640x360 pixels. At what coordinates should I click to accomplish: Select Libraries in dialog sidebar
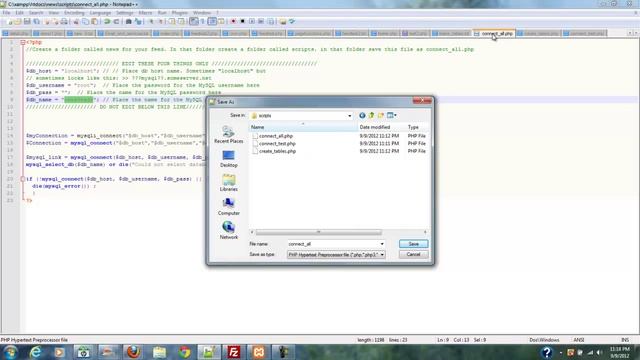coord(229,183)
